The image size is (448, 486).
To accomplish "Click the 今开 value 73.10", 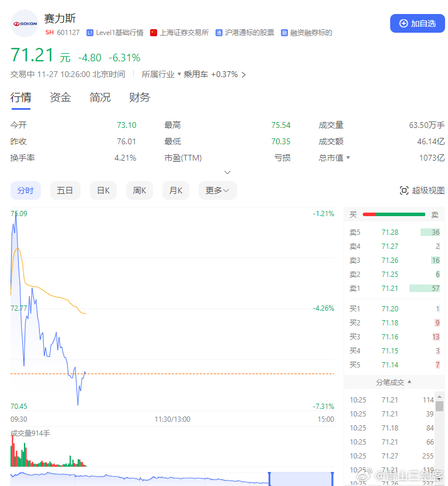I will (x=126, y=125).
